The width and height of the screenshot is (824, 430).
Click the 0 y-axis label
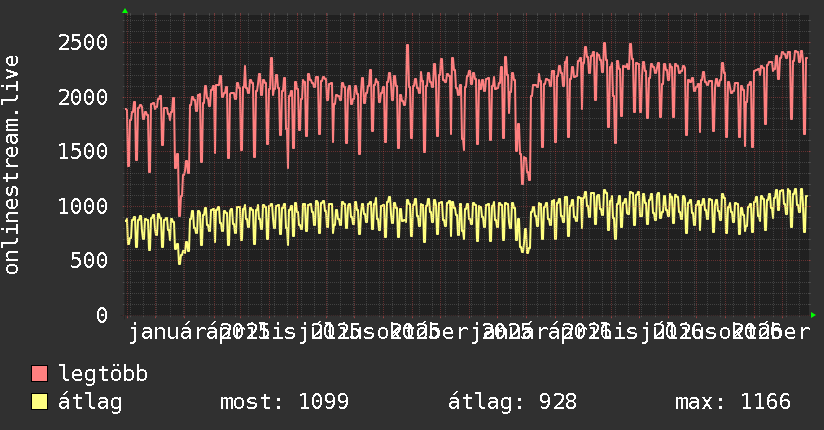click(x=102, y=315)
